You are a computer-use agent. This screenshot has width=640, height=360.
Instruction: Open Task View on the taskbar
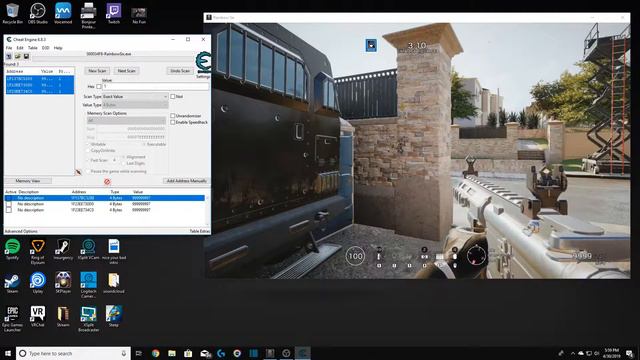pos(138,353)
